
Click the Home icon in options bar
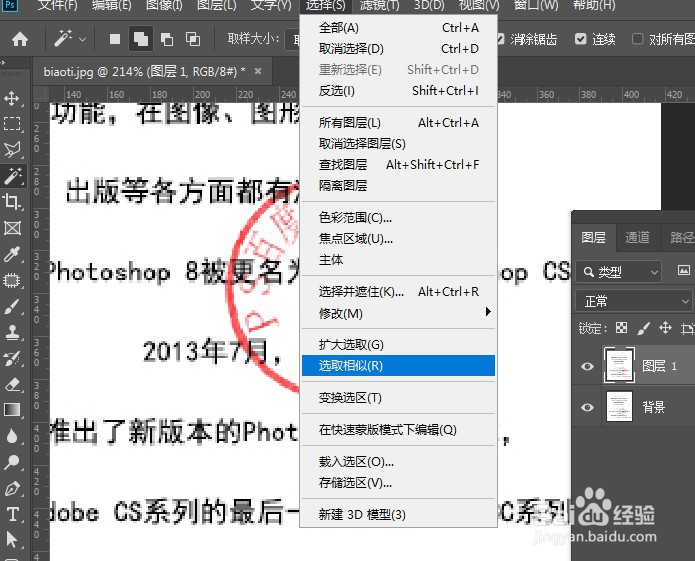coord(20,39)
